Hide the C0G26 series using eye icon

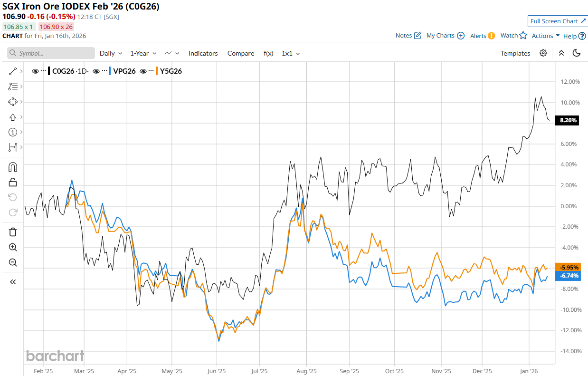(x=35, y=71)
